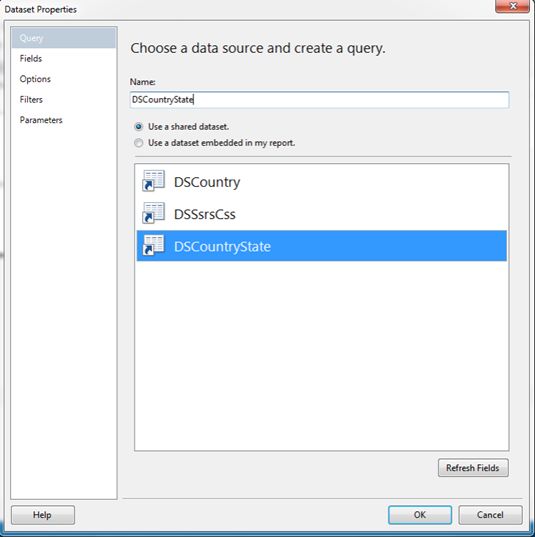Click the DSCountry shared dataset icon

(x=153, y=180)
